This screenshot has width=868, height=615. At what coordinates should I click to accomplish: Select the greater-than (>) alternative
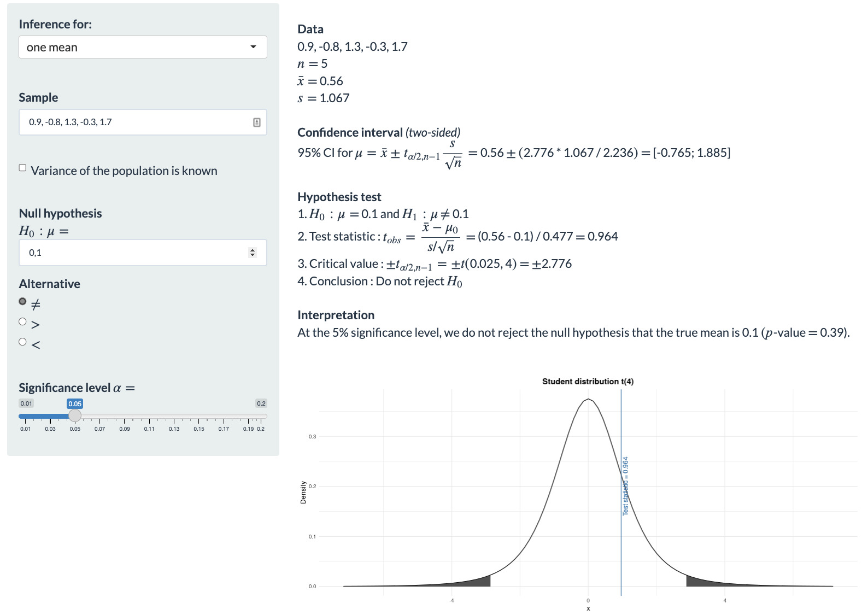pyautogui.click(x=22, y=321)
